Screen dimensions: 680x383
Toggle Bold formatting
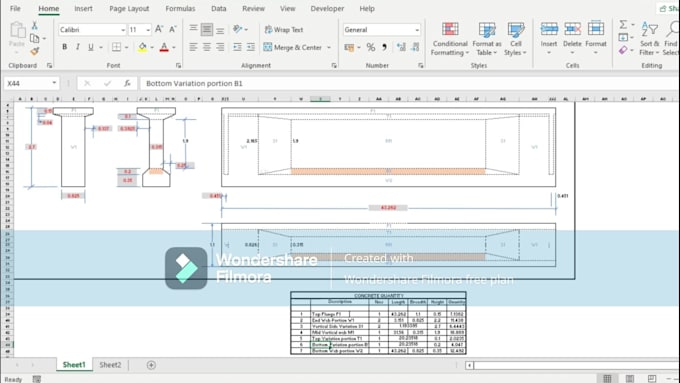pyautogui.click(x=65, y=47)
